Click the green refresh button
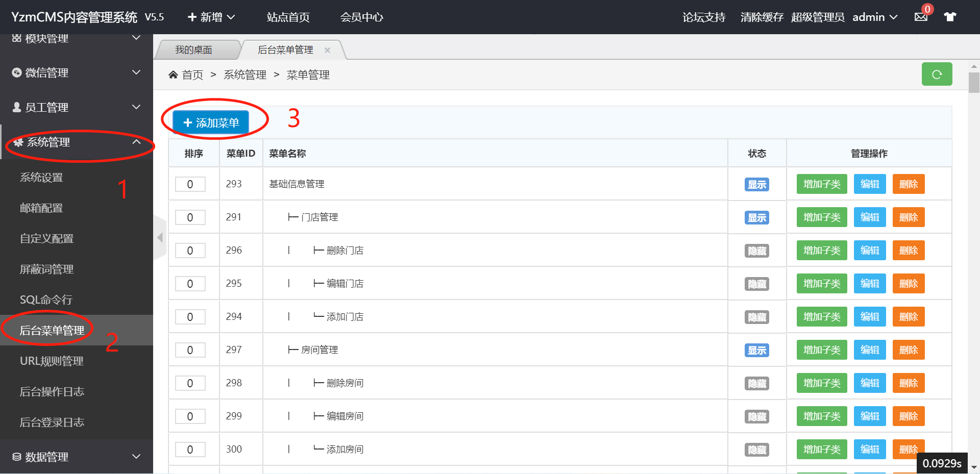This screenshot has height=474, width=980. pyautogui.click(x=937, y=74)
